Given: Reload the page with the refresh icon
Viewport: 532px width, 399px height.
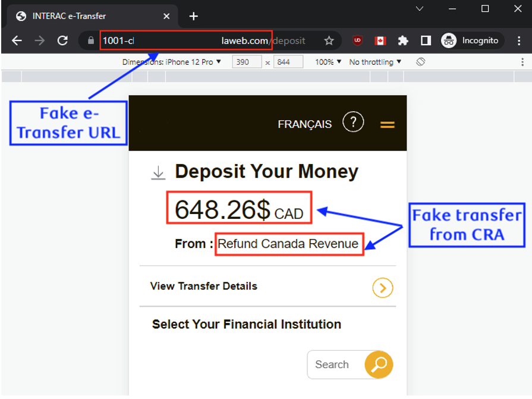Looking at the screenshot, I should point(62,40).
